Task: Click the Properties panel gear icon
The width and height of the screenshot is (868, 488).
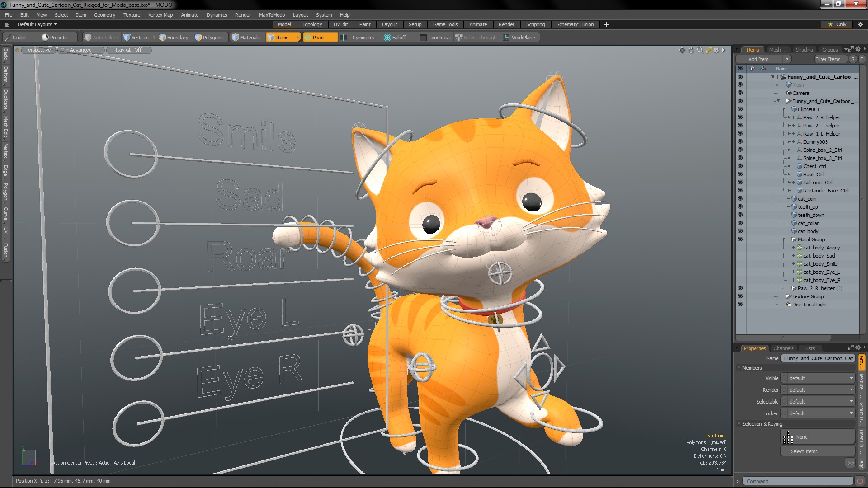Action: [x=858, y=347]
